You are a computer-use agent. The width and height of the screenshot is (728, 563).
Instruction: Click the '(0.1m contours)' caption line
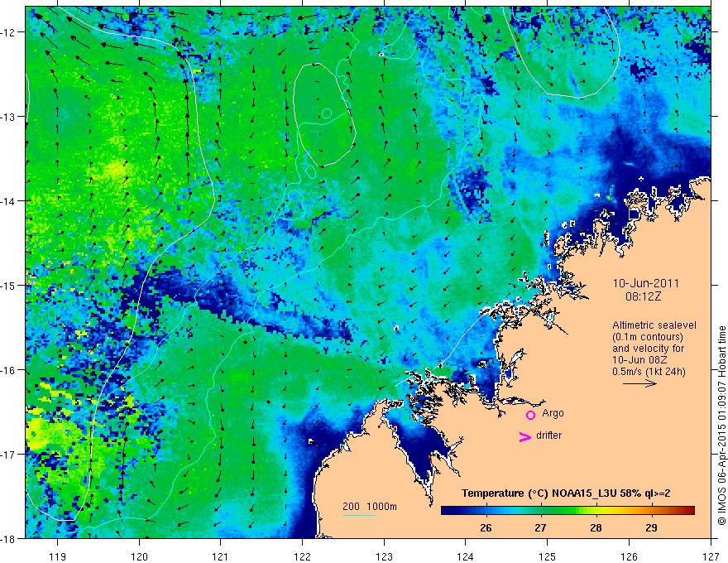click(648, 337)
